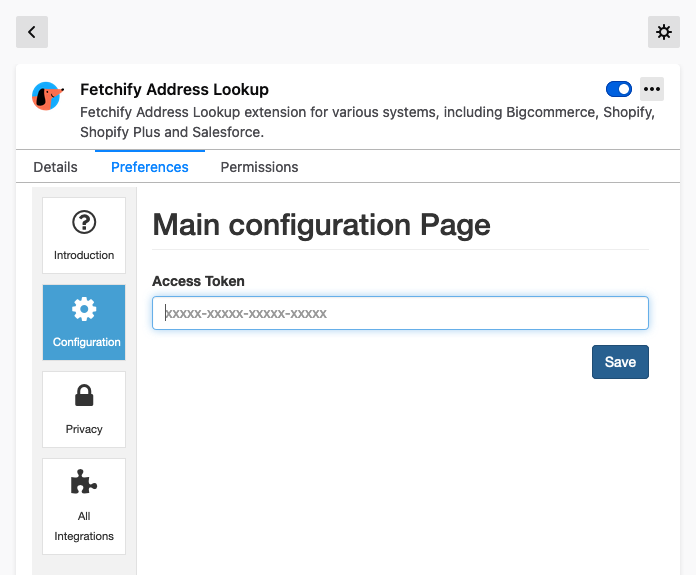The width and height of the screenshot is (696, 575).
Task: Click the Privacy sidebar label
Action: (x=84, y=429)
